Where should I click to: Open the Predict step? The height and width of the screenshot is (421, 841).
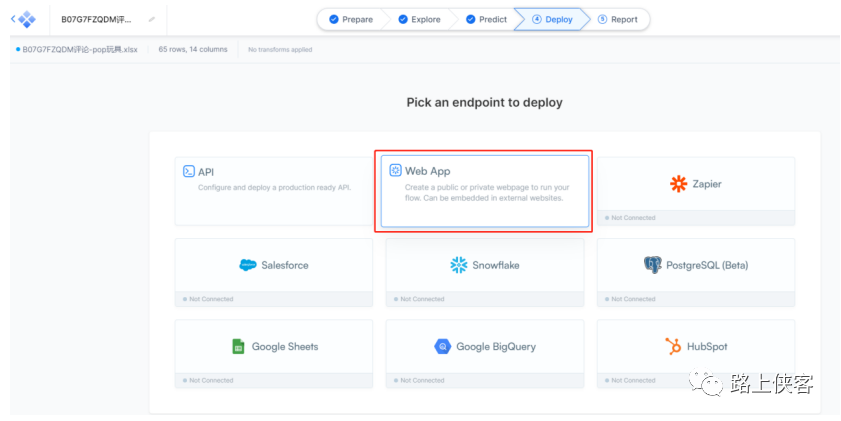[x=486, y=19]
